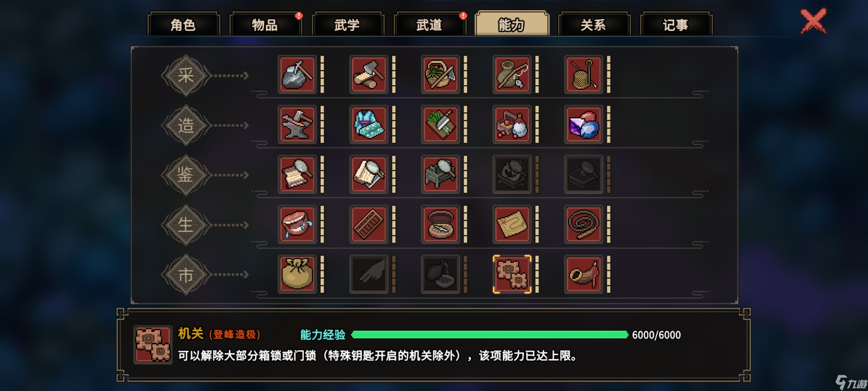The image size is (868, 391).
Task: Select the treasure map skill icon
Action: pos(512,224)
